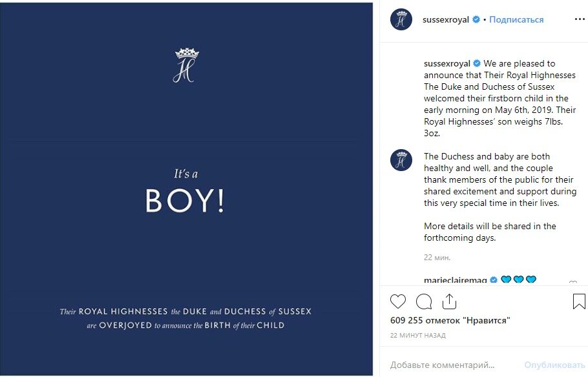
Task: Click the sussexroyal avatar in the post header
Action: [401, 19]
